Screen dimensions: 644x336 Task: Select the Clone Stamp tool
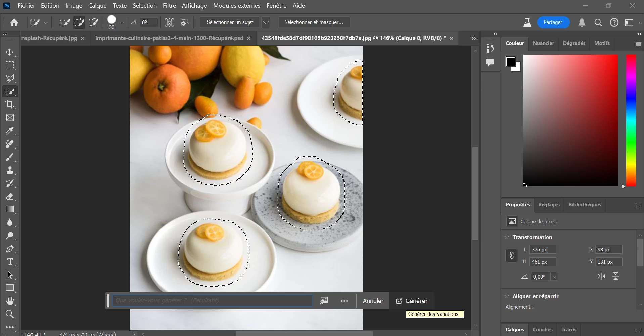pos(10,170)
